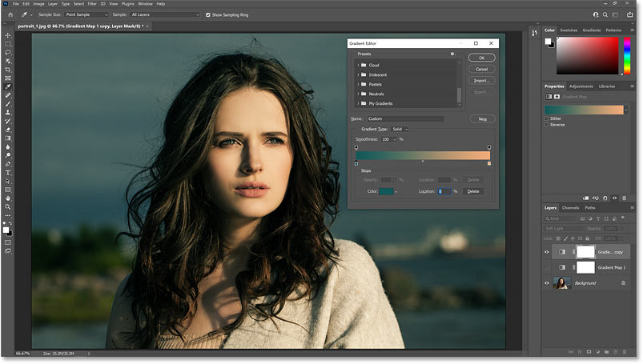643x364 pixels.
Task: Open the Image menu
Action: point(38,4)
